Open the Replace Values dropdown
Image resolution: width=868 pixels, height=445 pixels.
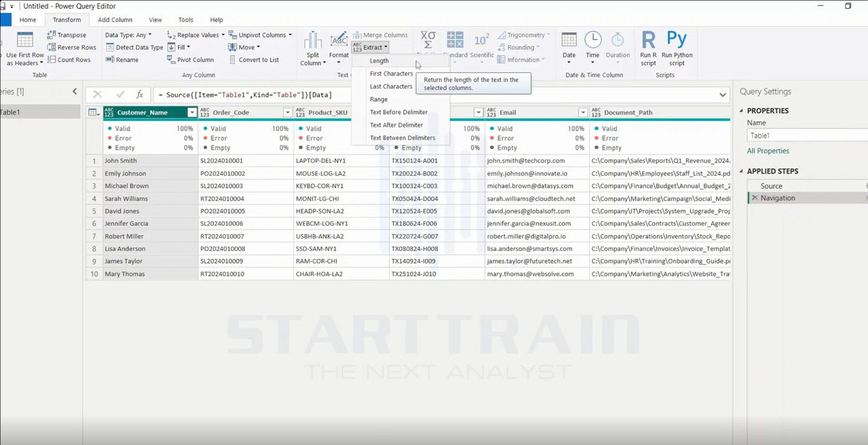point(196,35)
